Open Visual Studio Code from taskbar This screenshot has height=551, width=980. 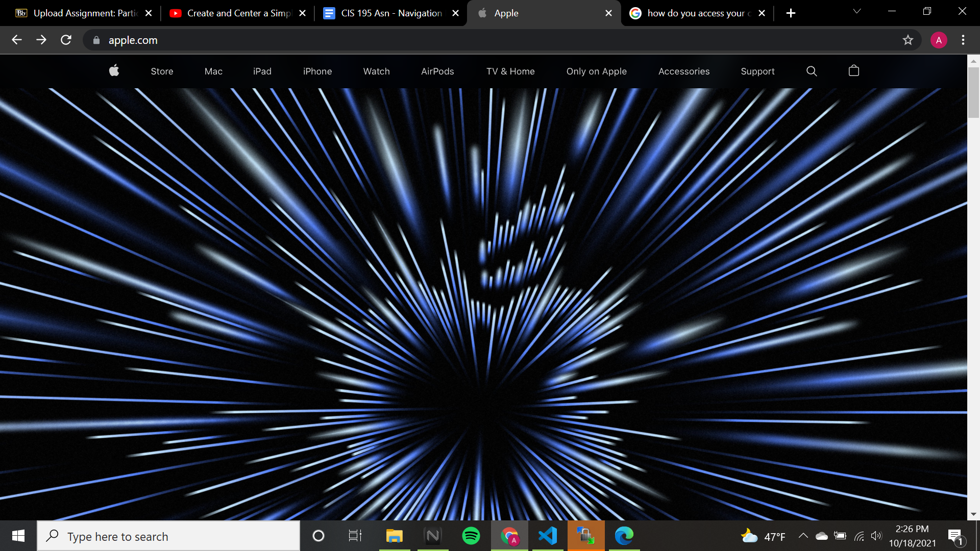coord(547,536)
